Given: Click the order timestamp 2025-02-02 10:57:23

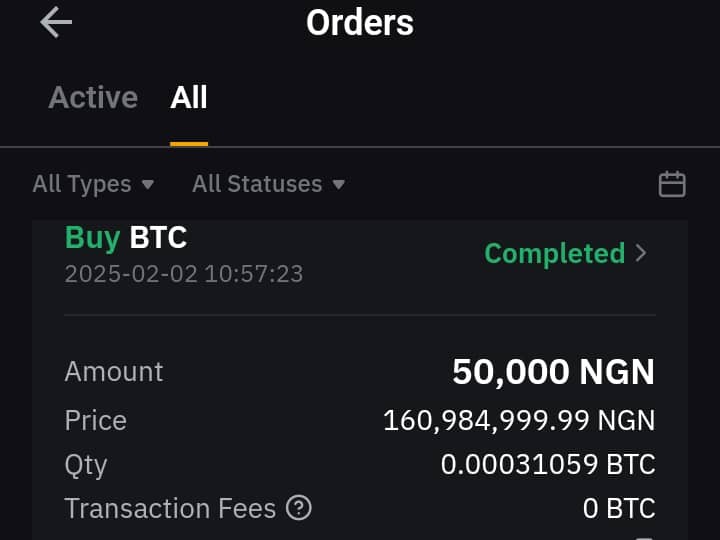Looking at the screenshot, I should [184, 274].
